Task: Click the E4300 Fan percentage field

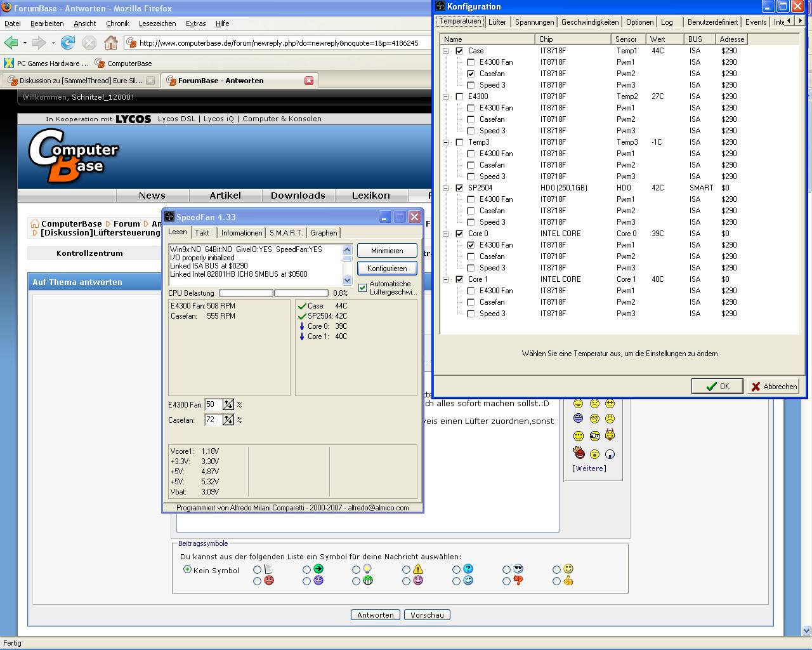Action: click(x=213, y=404)
